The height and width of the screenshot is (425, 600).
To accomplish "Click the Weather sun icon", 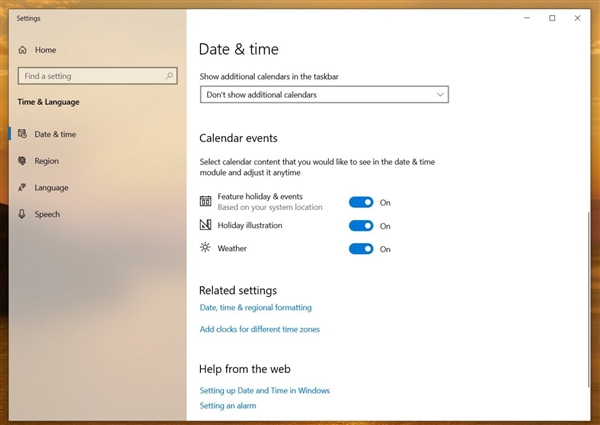I will click(x=205, y=248).
